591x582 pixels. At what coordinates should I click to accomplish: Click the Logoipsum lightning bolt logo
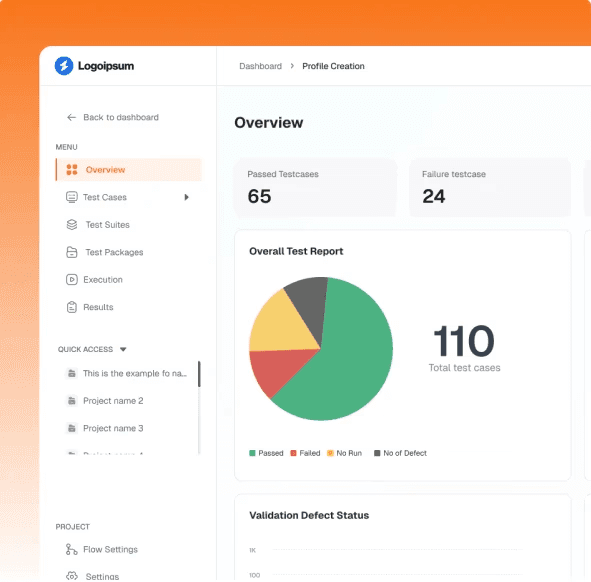[x=64, y=66]
